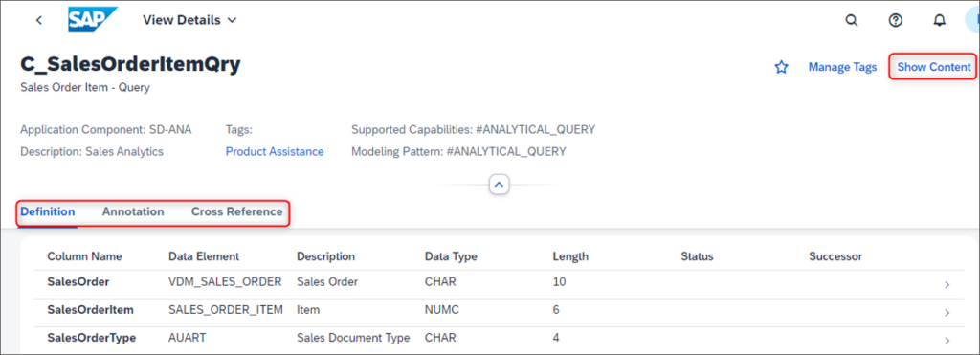Image resolution: width=980 pixels, height=355 pixels.
Task: Mark view as favorite with star icon
Action: [781, 68]
